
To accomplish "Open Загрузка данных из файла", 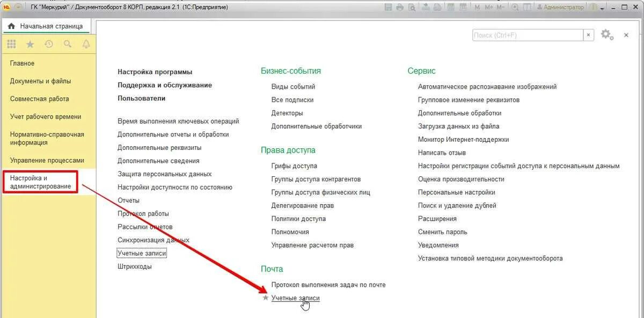I will point(459,126).
